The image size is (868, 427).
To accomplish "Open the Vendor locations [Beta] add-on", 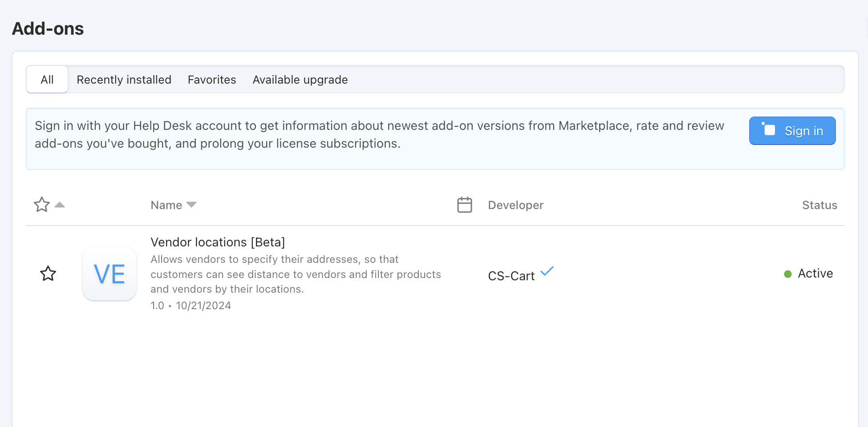I will (218, 242).
